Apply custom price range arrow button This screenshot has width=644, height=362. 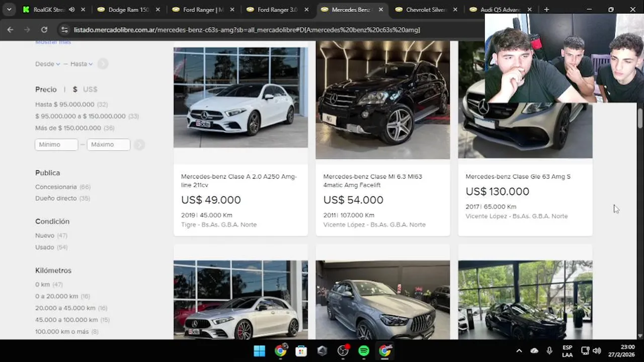[139, 145]
